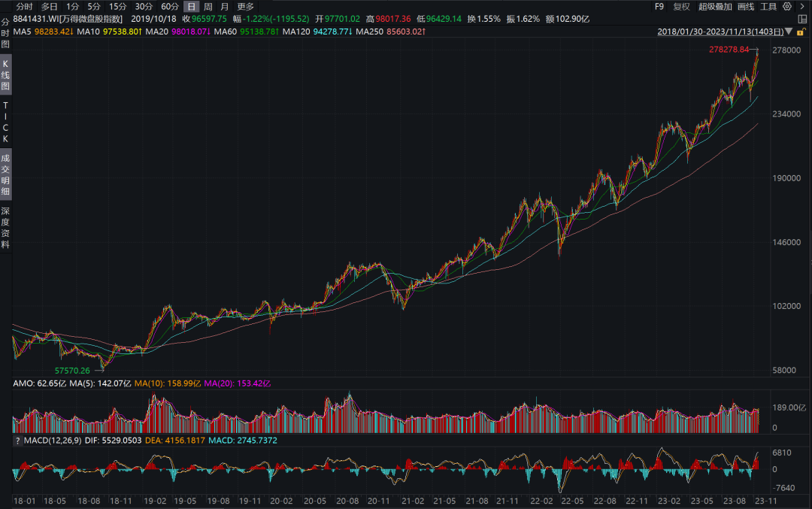This screenshot has height=509, width=812.
Task: Open the 工具 tools menu
Action: point(768,7)
